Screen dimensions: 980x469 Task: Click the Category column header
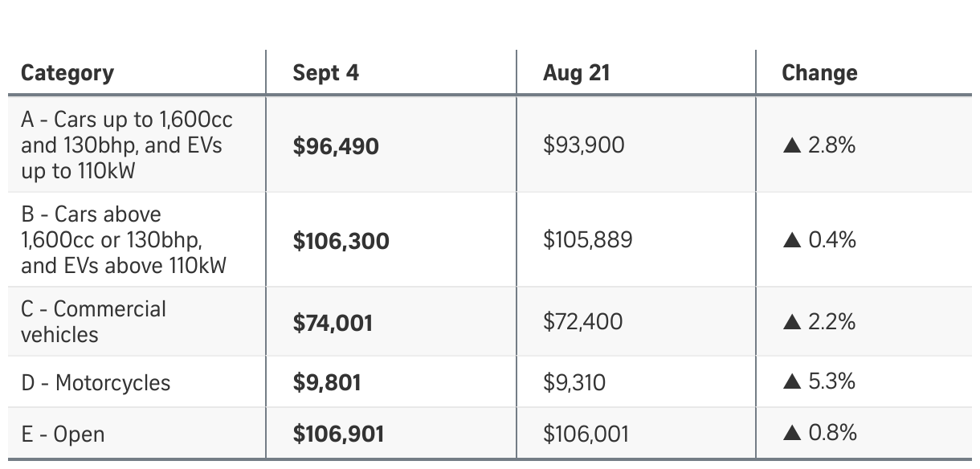(67, 73)
